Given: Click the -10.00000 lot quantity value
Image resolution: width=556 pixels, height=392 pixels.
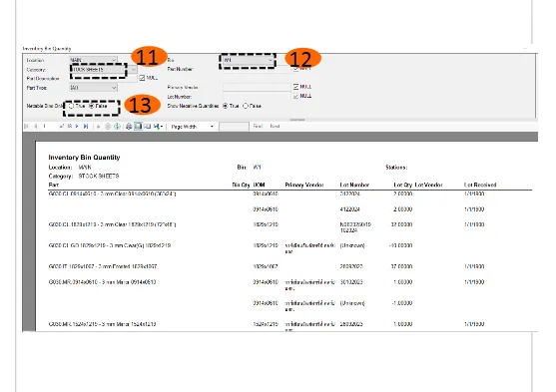Looking at the screenshot, I should tap(400, 245).
